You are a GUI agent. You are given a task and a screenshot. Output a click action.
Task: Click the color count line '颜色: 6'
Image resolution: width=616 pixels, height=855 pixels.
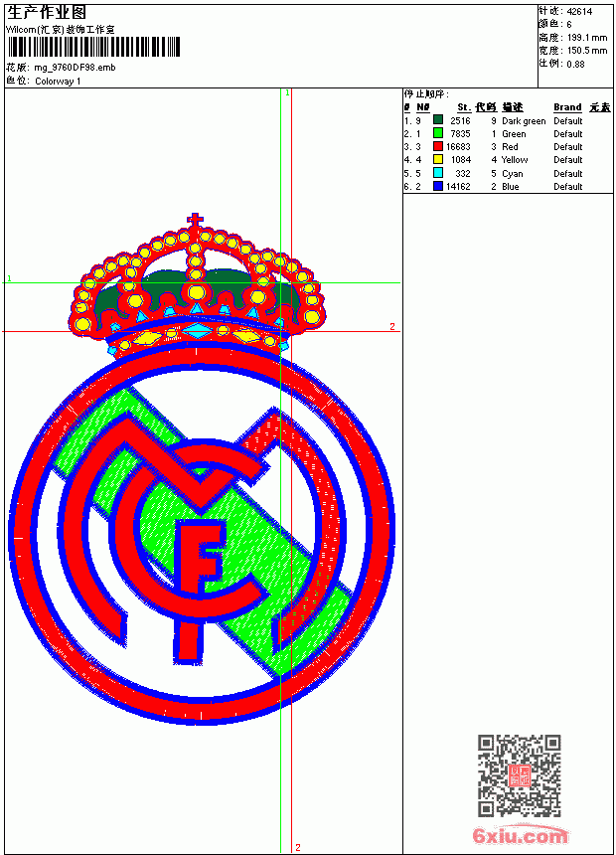[x=555, y=24]
